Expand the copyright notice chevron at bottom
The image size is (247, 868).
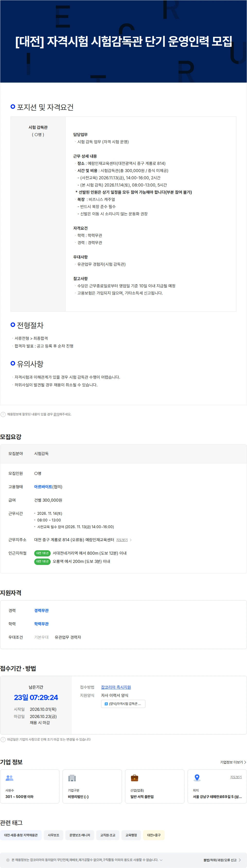tap(161, 860)
